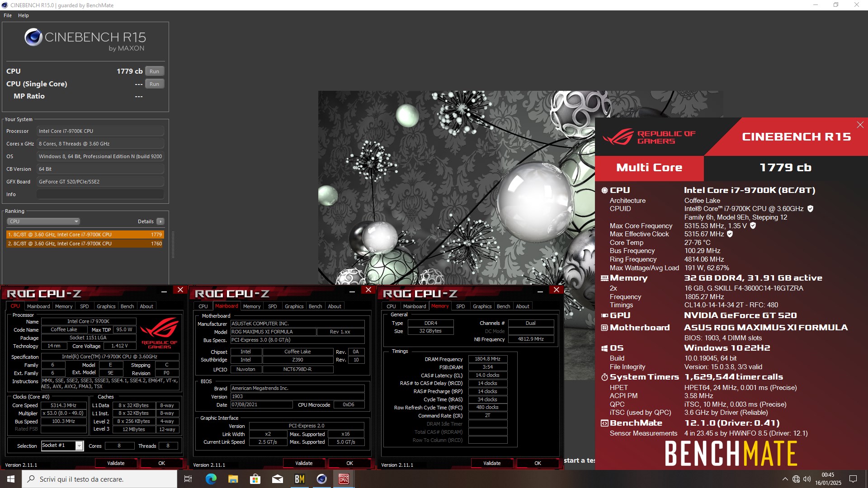Click the taskbar search box

99,479
